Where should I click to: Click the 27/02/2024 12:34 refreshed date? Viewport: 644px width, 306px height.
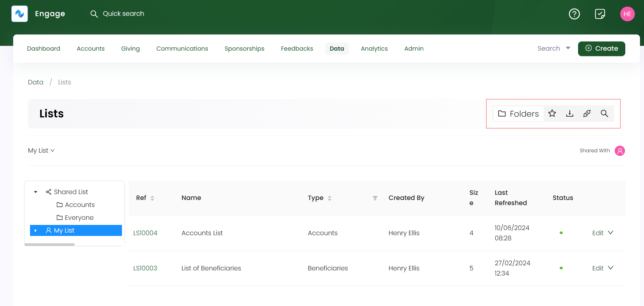click(x=512, y=268)
